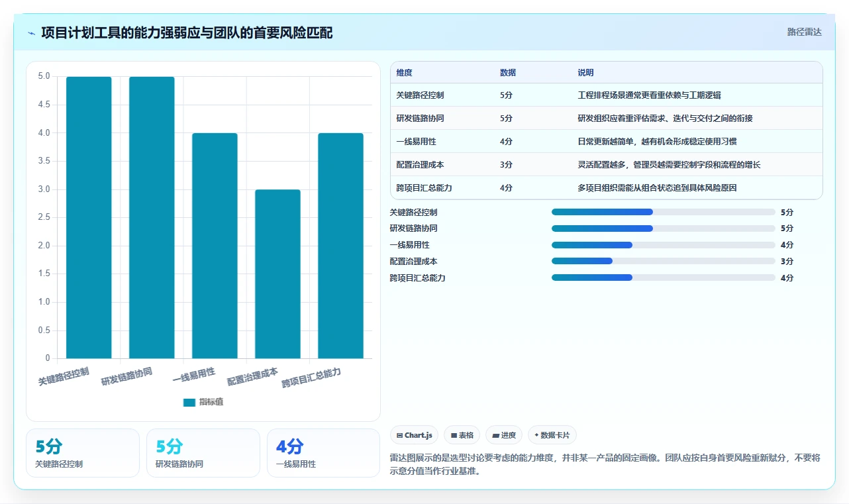The width and height of the screenshot is (849, 504).
Task: Click description 日常更新越简单，越有机会形成稳定使用习惯
Action: point(657,142)
